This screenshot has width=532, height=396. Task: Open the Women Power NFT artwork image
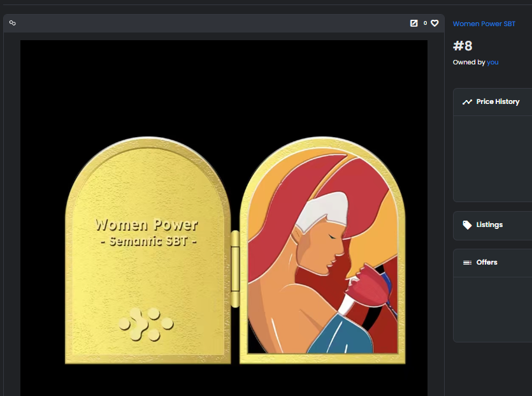pos(224,218)
